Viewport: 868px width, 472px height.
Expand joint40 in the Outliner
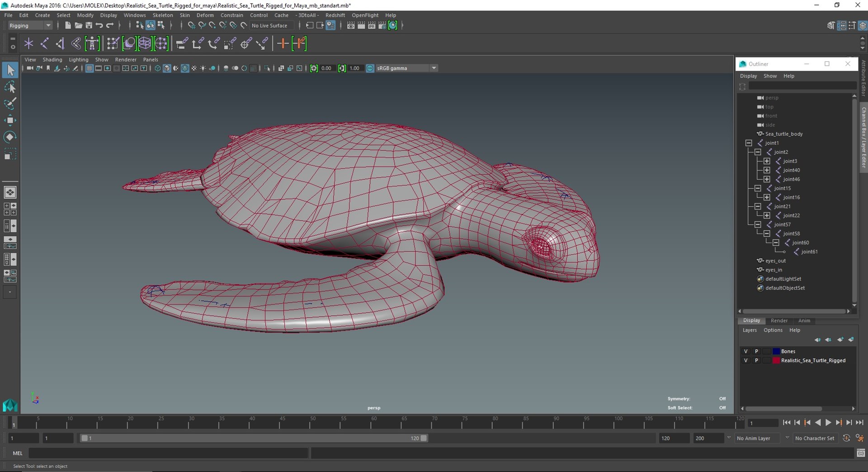pyautogui.click(x=767, y=170)
